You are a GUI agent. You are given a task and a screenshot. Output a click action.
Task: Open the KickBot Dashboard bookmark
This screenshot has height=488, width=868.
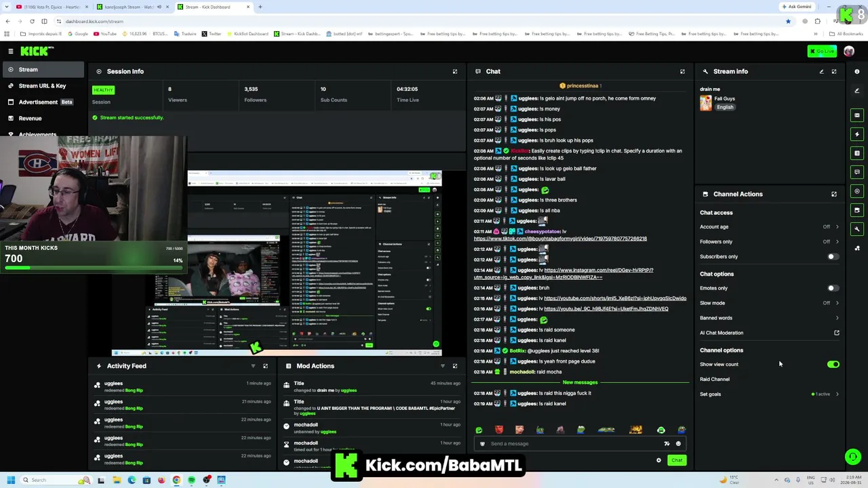(247, 34)
